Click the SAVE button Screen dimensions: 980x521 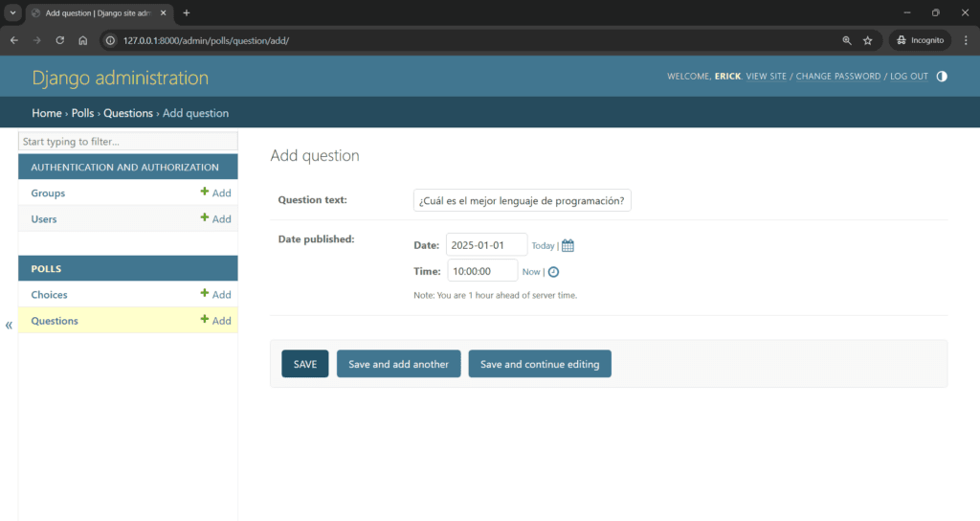pos(305,364)
